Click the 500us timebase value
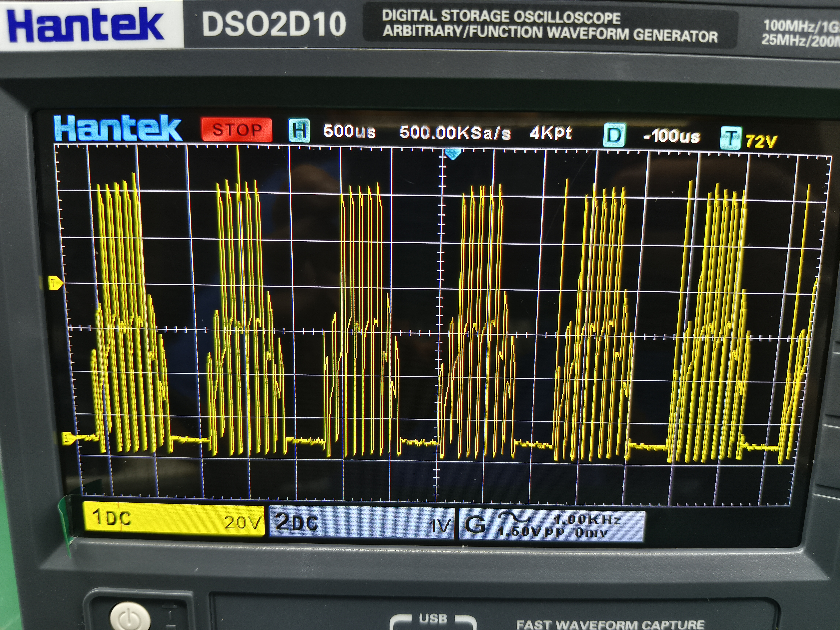 pyautogui.click(x=349, y=131)
